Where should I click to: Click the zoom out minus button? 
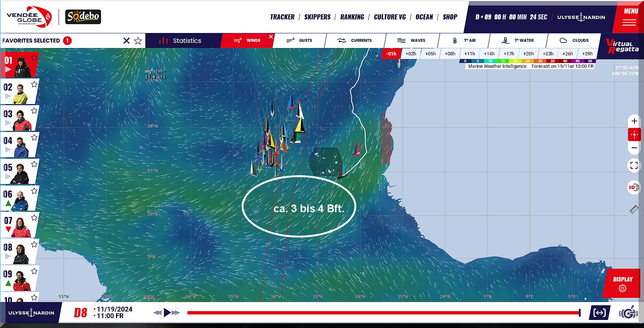[634, 148]
